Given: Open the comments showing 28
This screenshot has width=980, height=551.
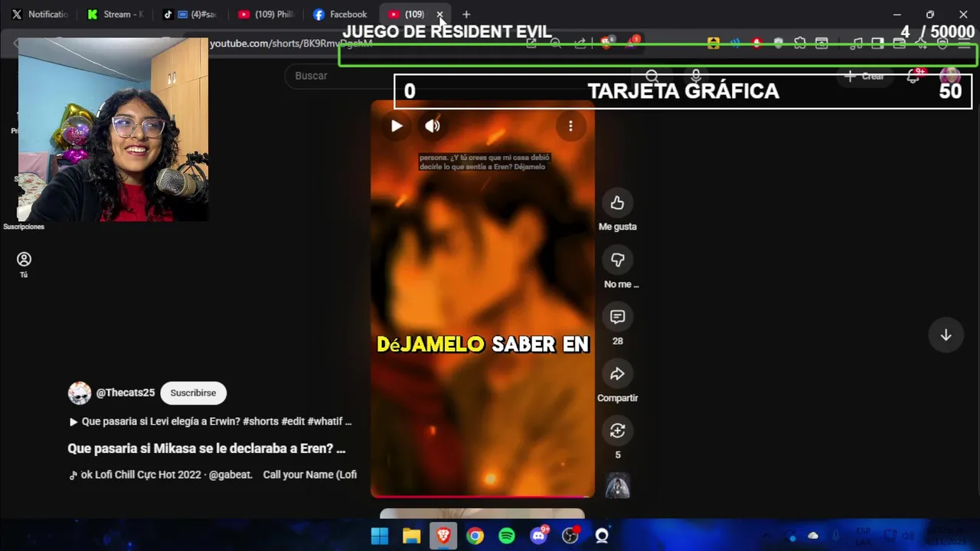Looking at the screenshot, I should pyautogui.click(x=617, y=317).
